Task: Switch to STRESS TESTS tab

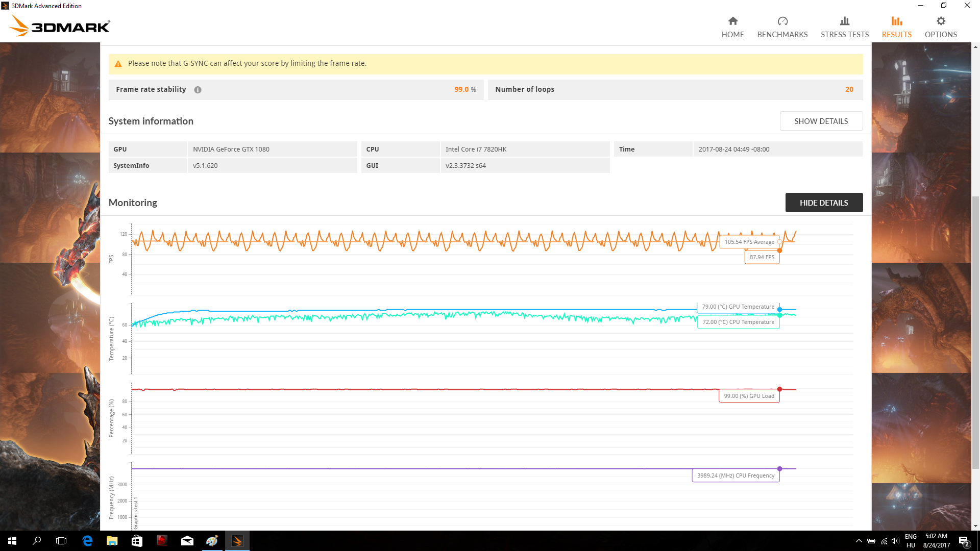Action: (x=845, y=28)
